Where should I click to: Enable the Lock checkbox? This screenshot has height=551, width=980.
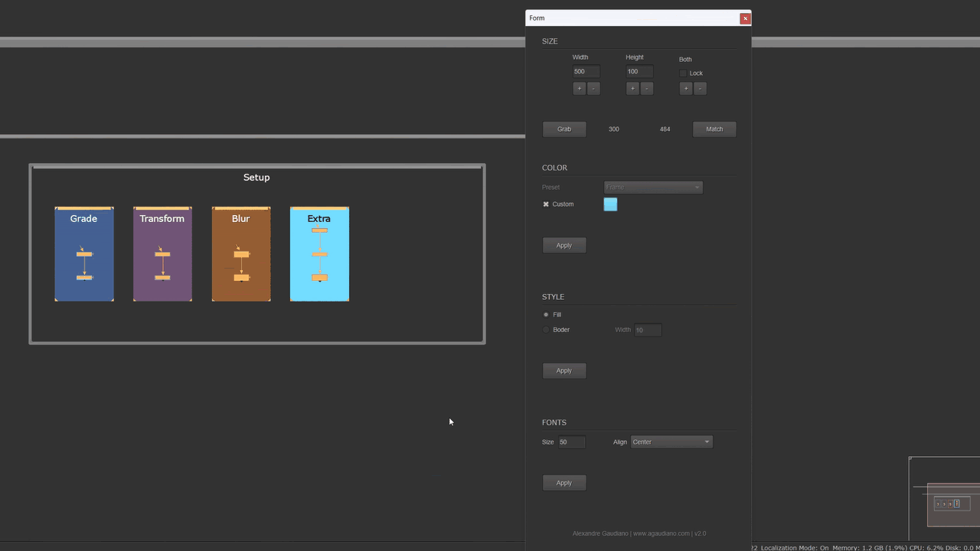tap(683, 73)
